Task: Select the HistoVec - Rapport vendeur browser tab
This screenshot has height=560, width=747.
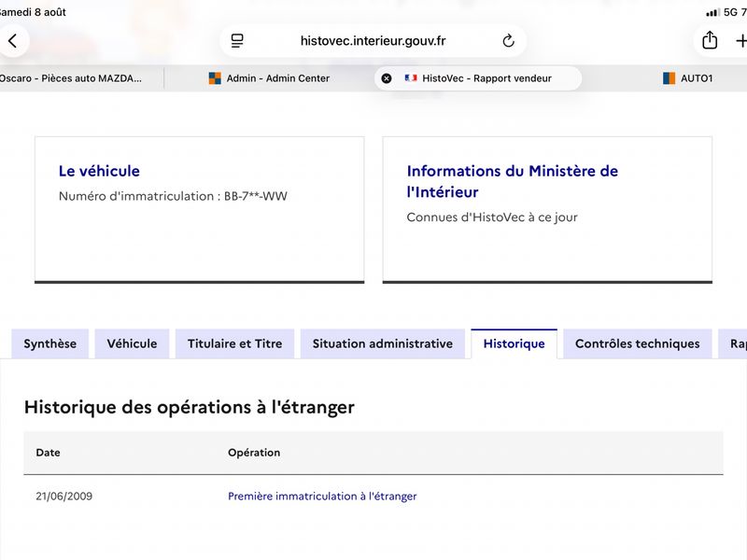Action: click(x=478, y=78)
